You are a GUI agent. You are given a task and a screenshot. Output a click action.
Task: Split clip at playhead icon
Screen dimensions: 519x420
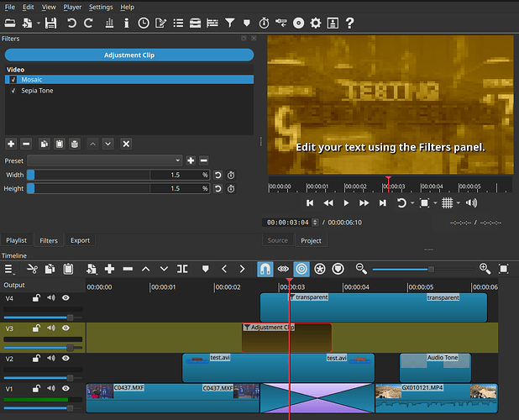[x=182, y=269]
